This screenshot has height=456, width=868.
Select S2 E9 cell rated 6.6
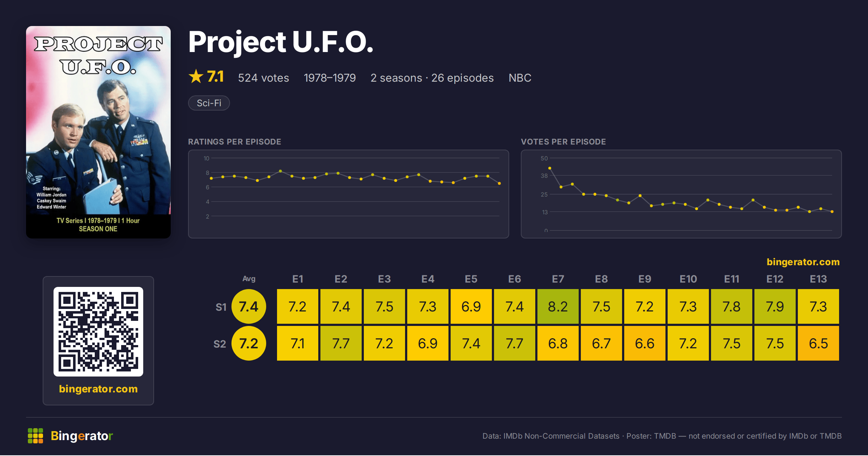click(x=645, y=343)
